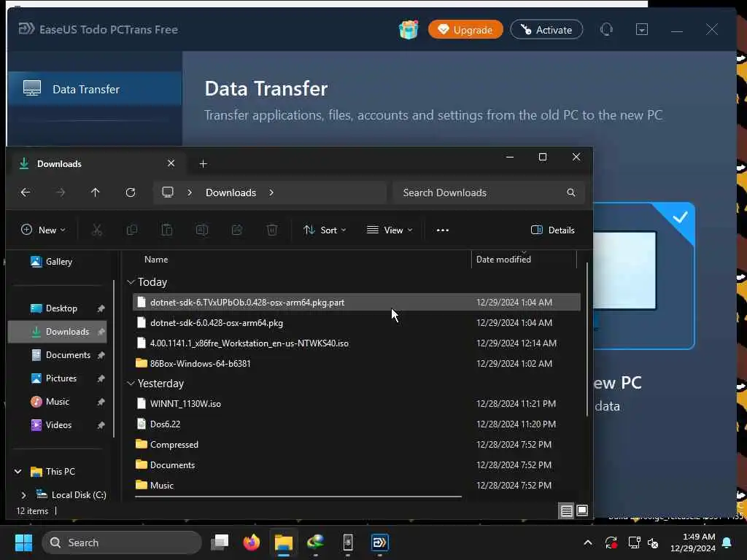
Task: Open the New dropdown menu
Action: pos(43,230)
